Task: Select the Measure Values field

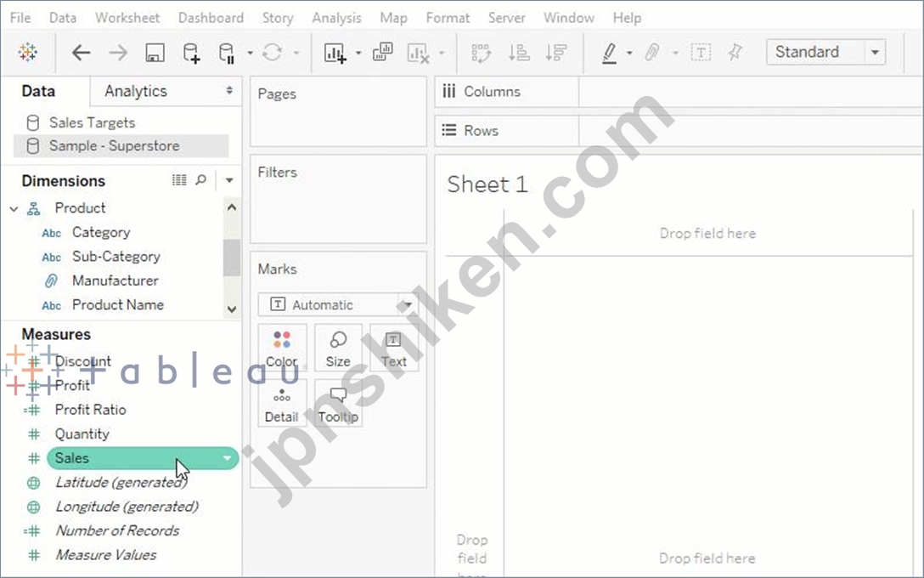Action: pyautogui.click(x=106, y=555)
